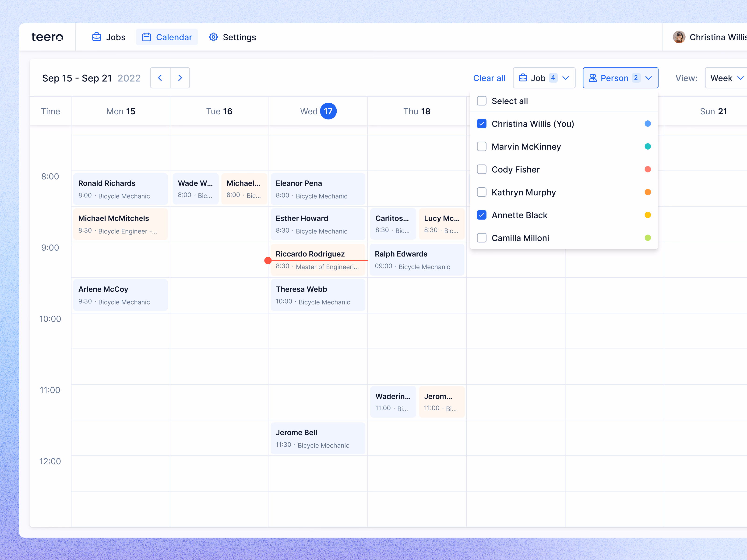This screenshot has width=747, height=560.
Task: Check the Cody Fisher checkbox
Action: pos(482,169)
